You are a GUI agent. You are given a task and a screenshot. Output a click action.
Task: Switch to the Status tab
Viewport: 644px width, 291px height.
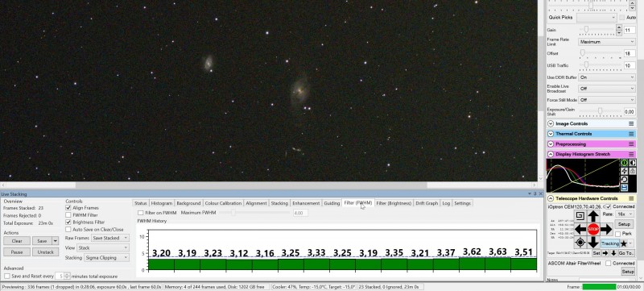click(x=140, y=203)
